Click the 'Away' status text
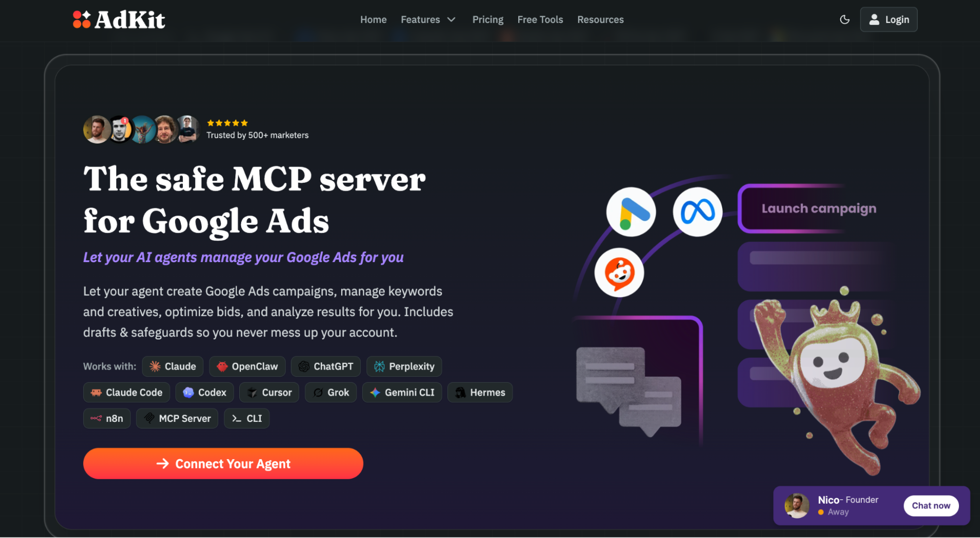The height and width of the screenshot is (538, 980). 838,512
